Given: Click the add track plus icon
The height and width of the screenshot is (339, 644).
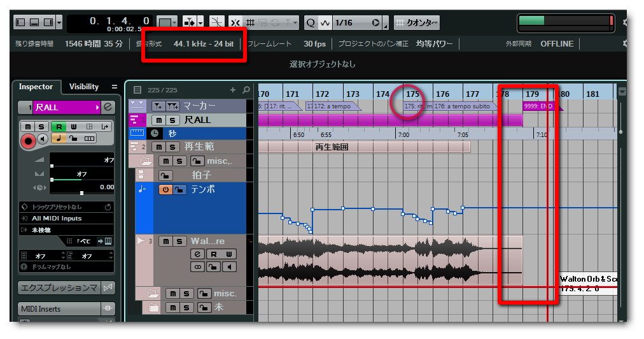Looking at the screenshot, I should tap(233, 90).
